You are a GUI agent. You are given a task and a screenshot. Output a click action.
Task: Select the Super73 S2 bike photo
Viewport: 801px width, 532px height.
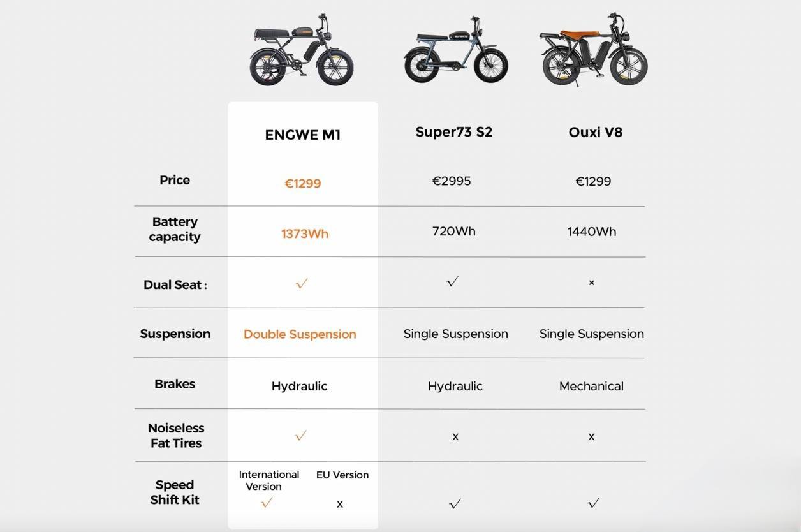455,50
